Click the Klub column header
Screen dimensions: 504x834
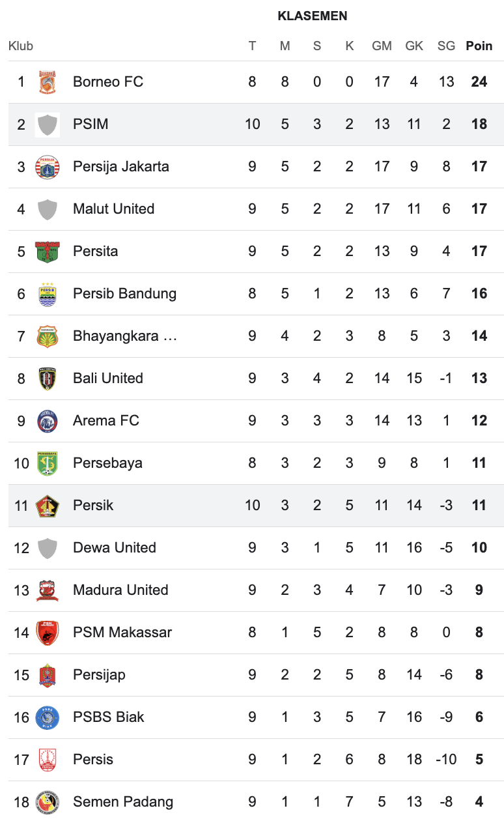[x=21, y=46]
